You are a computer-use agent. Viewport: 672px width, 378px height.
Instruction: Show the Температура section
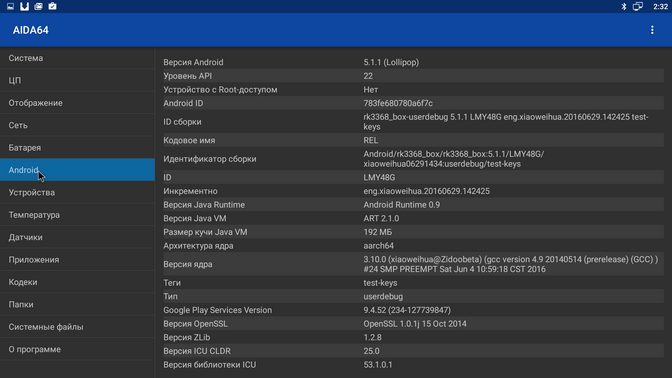point(77,215)
